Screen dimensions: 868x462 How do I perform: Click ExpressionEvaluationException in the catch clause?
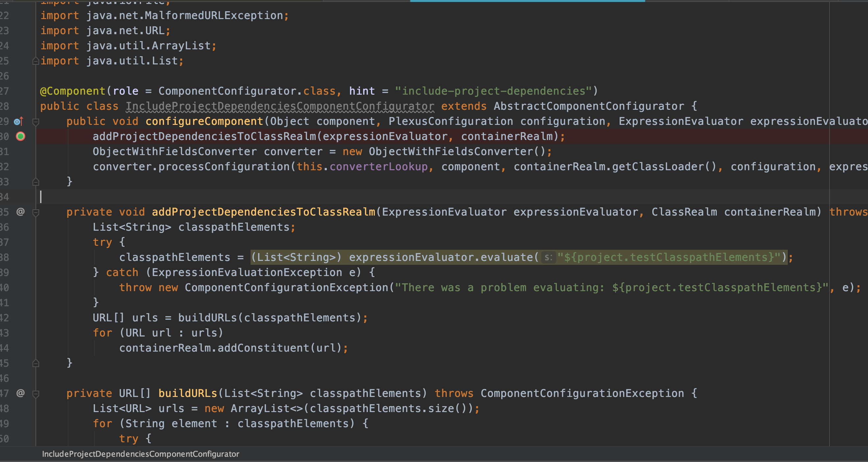click(x=247, y=272)
